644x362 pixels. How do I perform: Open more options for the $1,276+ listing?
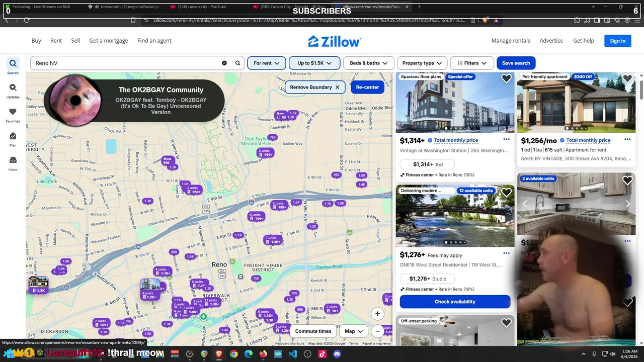click(x=506, y=253)
